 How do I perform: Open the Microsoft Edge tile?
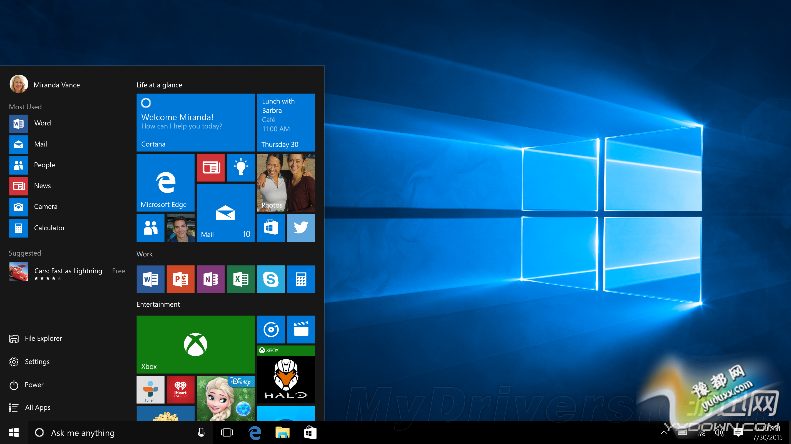(165, 183)
